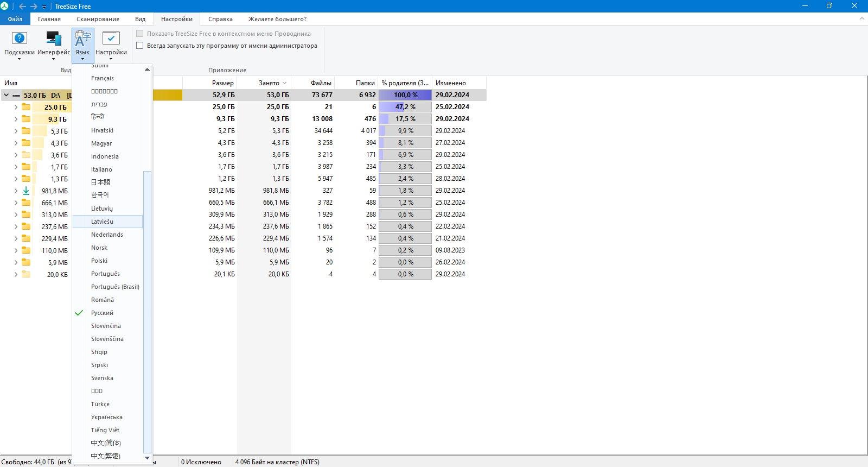Click the green download arrow folder icon
This screenshot has height=467, width=868.
coord(25,191)
